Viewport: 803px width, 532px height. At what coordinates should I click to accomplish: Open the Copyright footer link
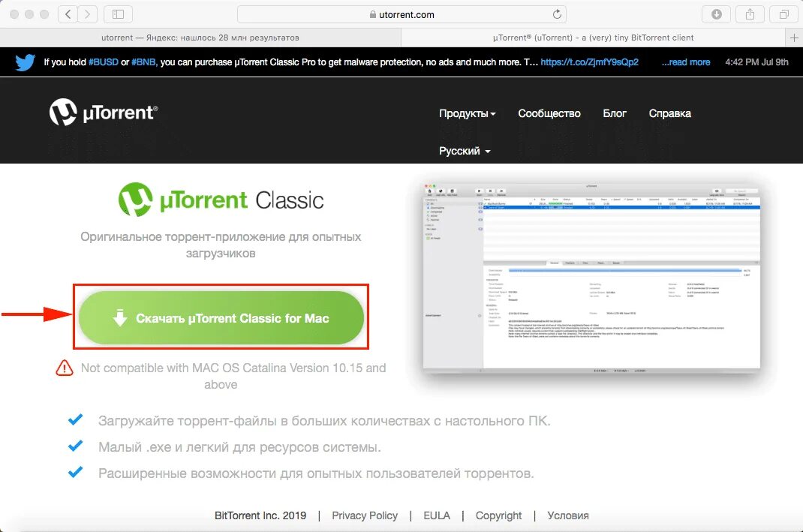coord(498,515)
